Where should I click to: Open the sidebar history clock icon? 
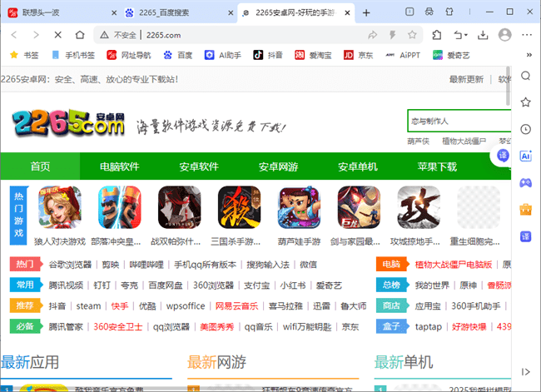pyautogui.click(x=525, y=129)
